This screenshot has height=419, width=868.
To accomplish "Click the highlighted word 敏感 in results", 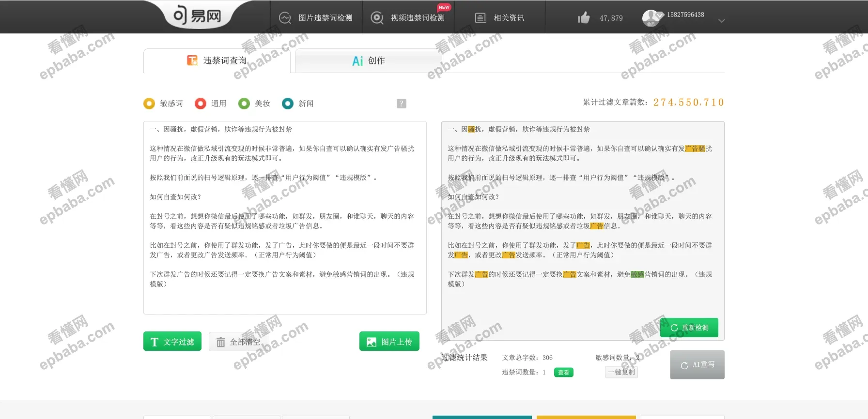I will coord(637,274).
